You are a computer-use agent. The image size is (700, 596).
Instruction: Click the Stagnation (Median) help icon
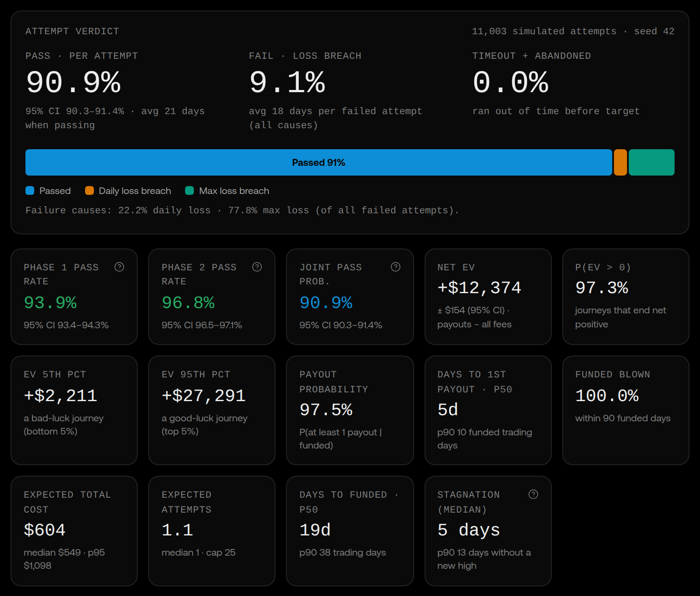pyautogui.click(x=533, y=494)
